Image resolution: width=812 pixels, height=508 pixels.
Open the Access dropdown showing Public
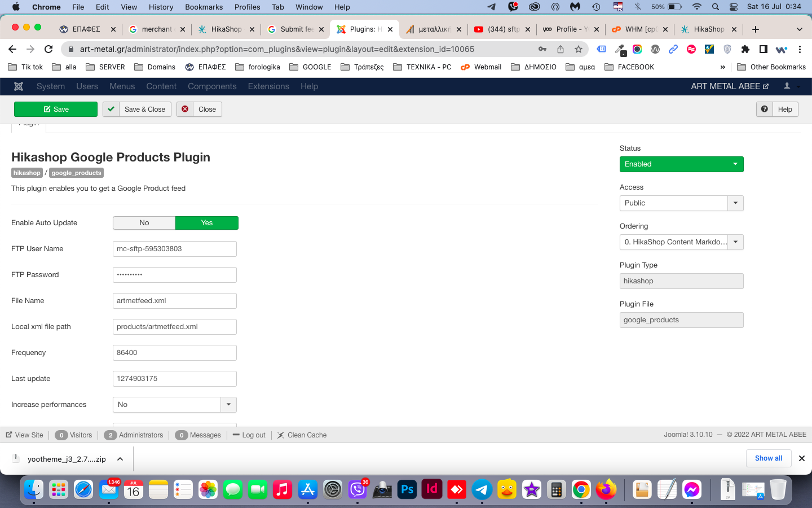681,203
